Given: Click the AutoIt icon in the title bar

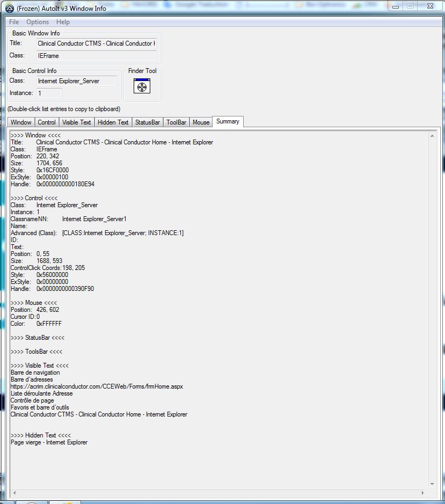Looking at the screenshot, I should 10,7.
